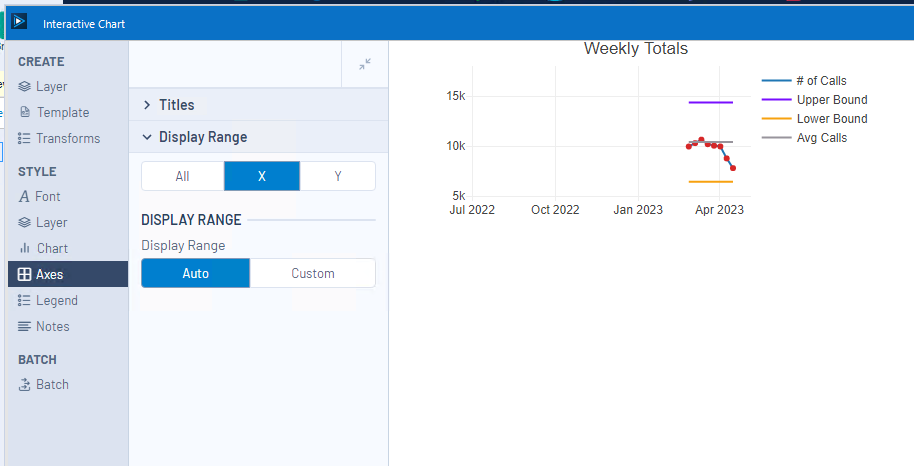Go to Font style settings
Viewport: 914px width, 466px height.
click(x=48, y=197)
